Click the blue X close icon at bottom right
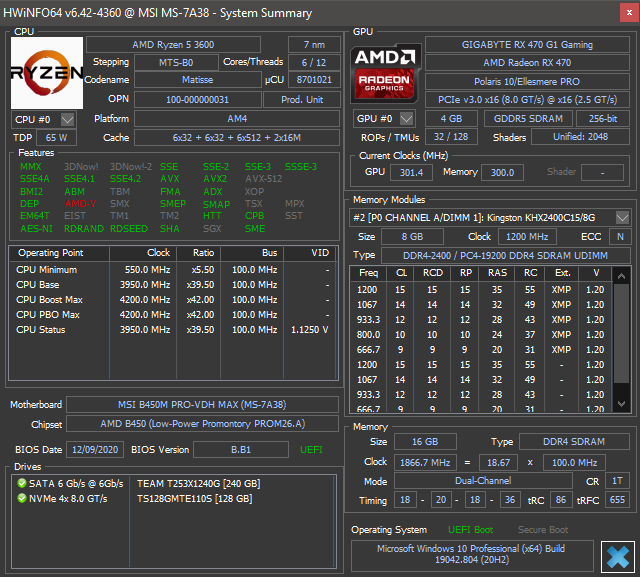Image resolution: width=640 pixels, height=577 pixels. 618,557
